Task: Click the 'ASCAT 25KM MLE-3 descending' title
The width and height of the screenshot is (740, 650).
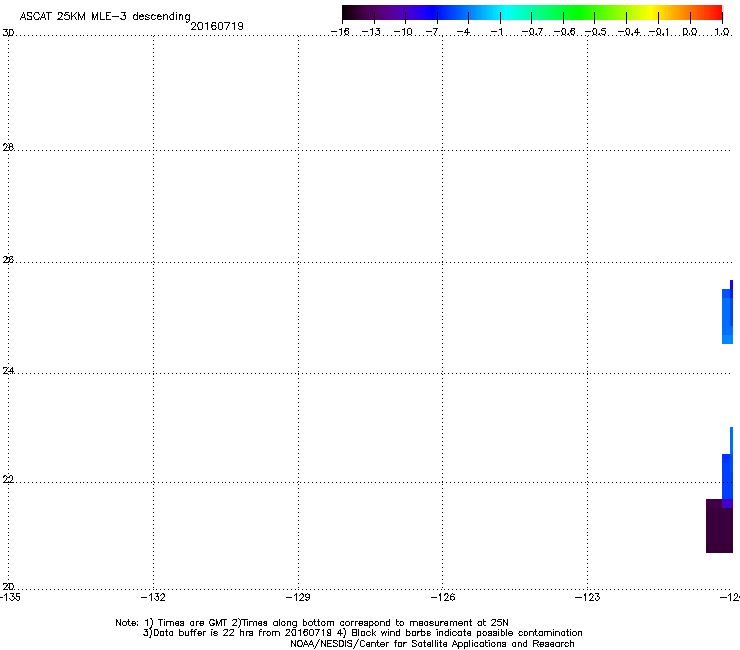Action: [x=105, y=17]
